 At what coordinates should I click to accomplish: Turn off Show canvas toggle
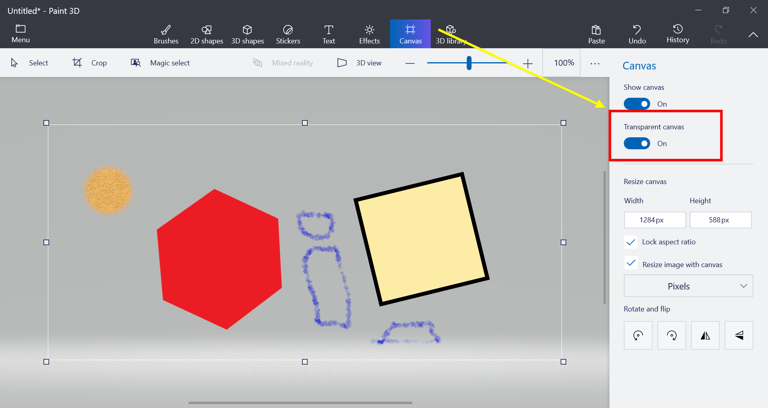pos(637,104)
